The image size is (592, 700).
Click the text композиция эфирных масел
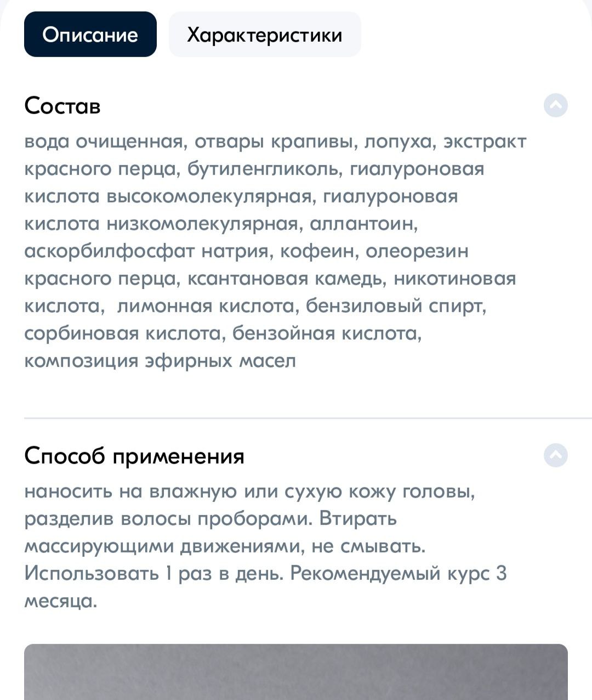[x=160, y=361]
